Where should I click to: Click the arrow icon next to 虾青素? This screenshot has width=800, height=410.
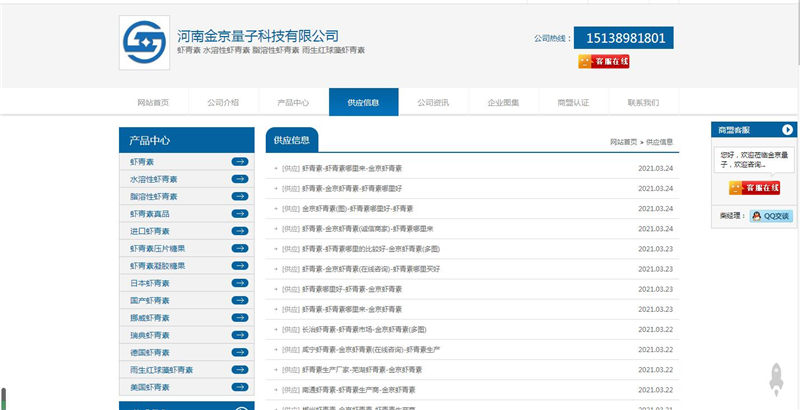point(240,161)
